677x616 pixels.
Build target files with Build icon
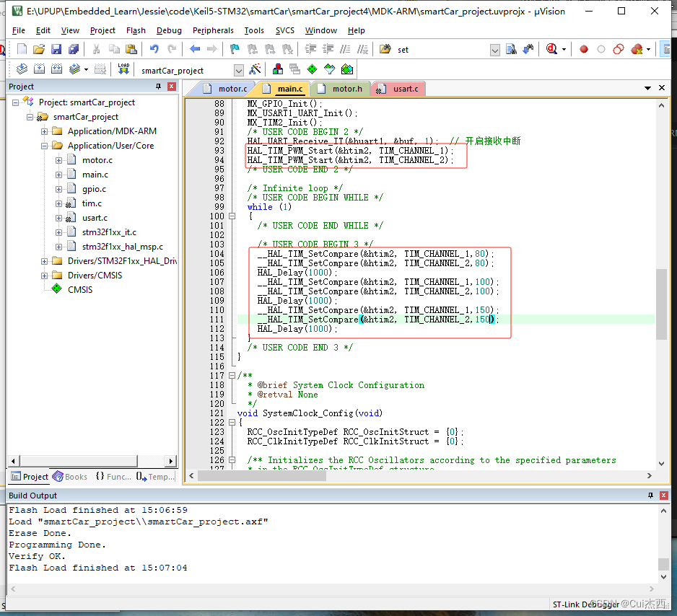(39, 69)
